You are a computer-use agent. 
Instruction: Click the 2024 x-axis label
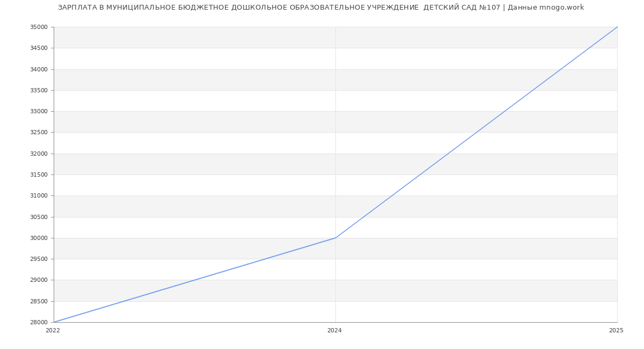coord(334,331)
